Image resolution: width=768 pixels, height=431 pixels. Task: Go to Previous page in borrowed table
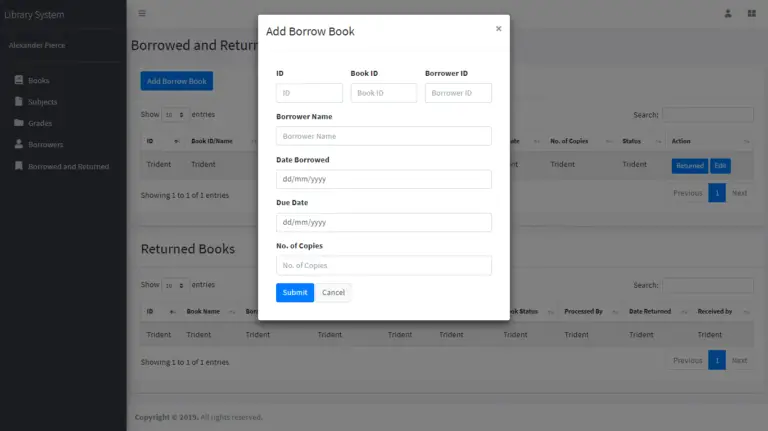pos(687,193)
